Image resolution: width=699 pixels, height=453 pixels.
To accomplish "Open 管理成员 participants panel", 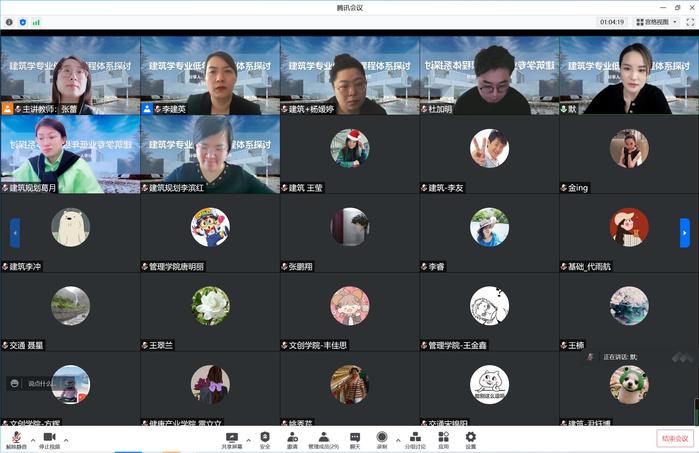I will tap(323, 437).
